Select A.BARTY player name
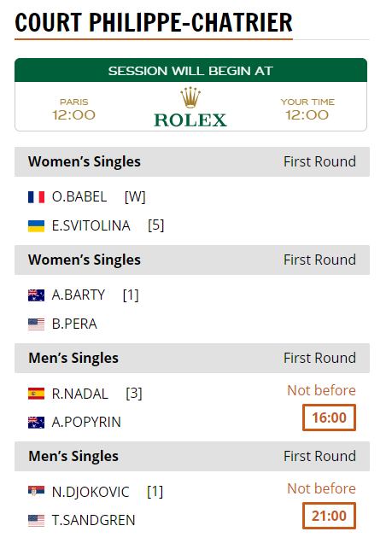 (x=79, y=295)
